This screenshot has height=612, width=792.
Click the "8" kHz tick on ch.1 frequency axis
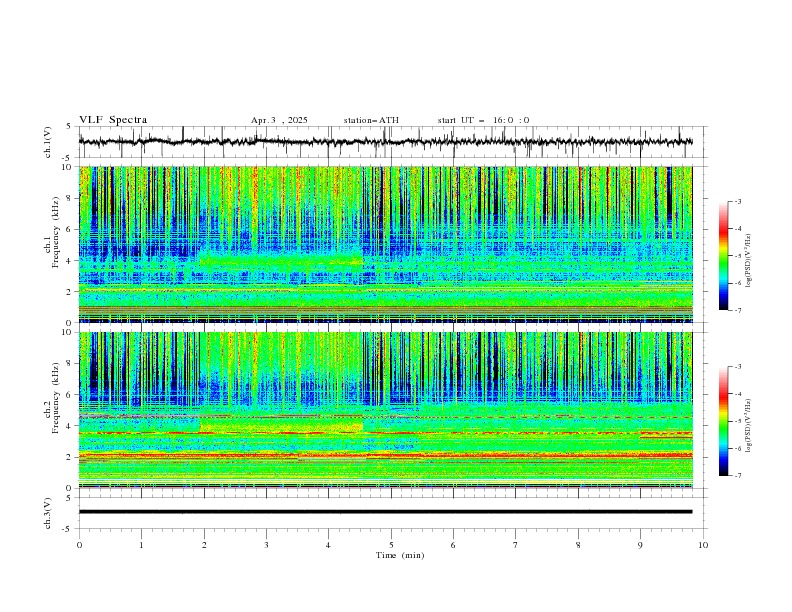[x=70, y=198]
